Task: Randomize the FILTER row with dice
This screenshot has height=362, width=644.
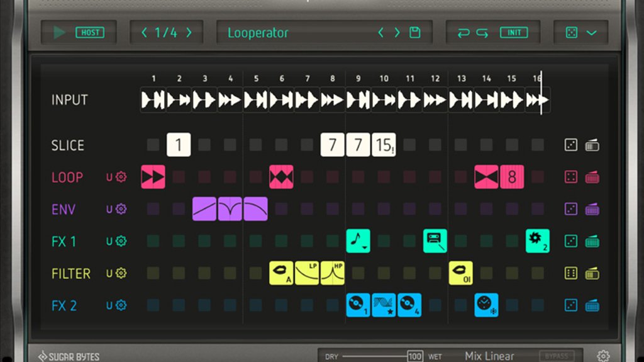Action: 571,273
